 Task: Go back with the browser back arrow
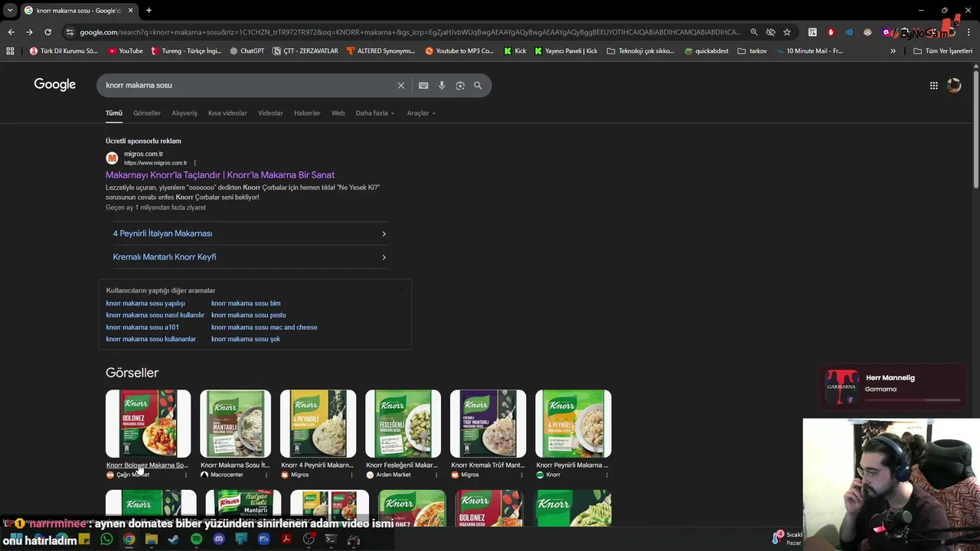[x=11, y=32]
